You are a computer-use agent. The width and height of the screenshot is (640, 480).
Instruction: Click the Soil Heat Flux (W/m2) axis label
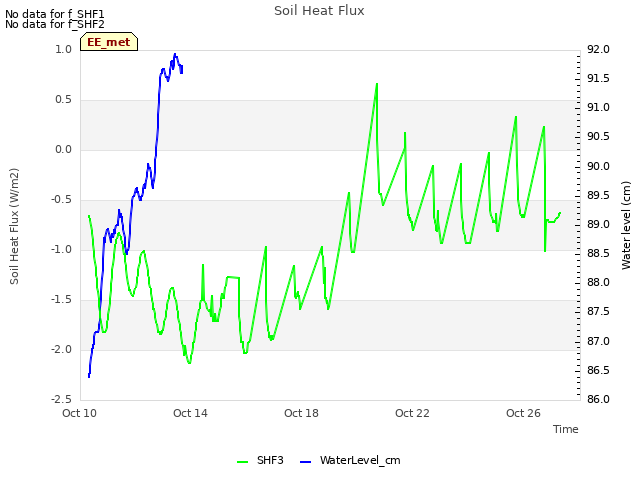(14, 227)
